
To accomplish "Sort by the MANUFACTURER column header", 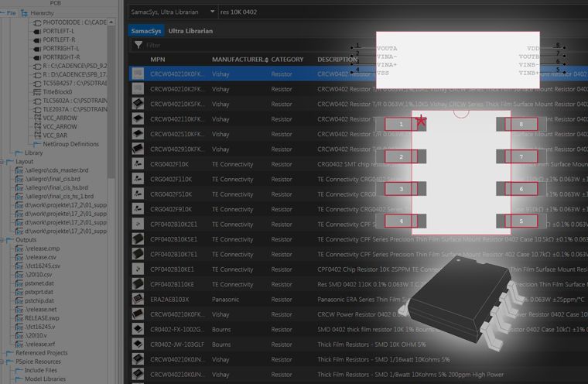I will (238, 60).
